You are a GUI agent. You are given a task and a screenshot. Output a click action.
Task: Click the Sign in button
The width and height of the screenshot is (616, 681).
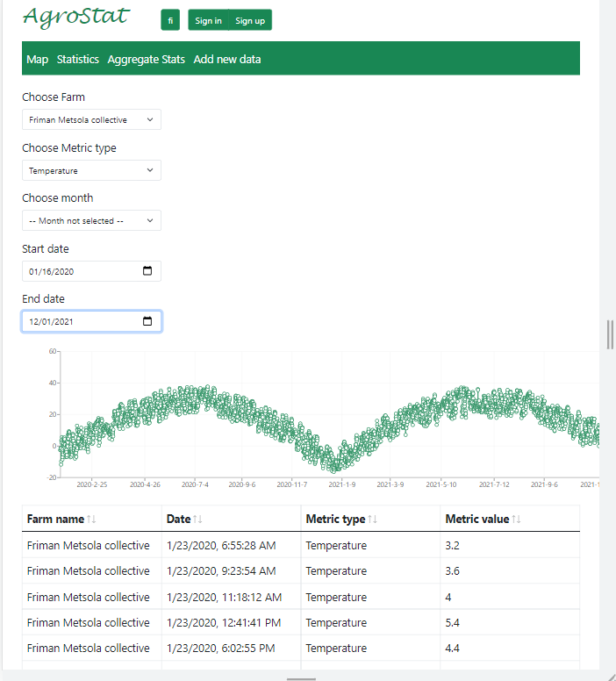[x=208, y=20]
